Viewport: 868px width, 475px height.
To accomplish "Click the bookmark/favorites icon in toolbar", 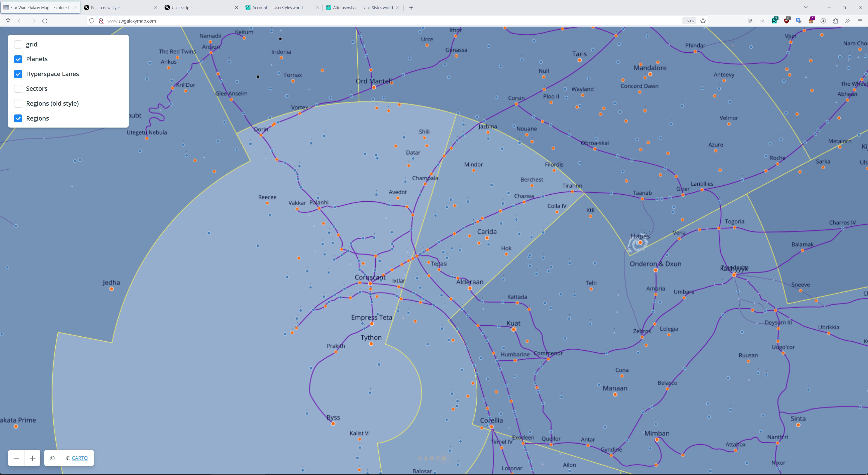I will tap(703, 21).
